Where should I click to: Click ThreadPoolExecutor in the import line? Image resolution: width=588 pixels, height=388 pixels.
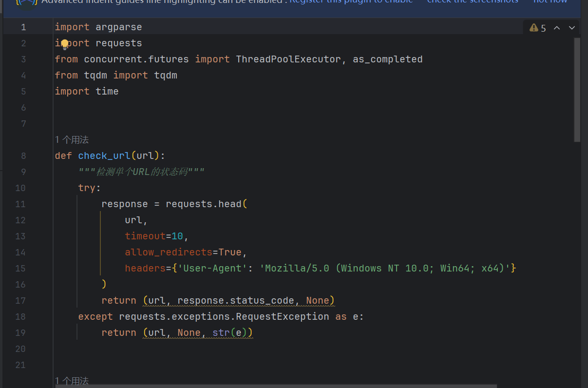288,59
